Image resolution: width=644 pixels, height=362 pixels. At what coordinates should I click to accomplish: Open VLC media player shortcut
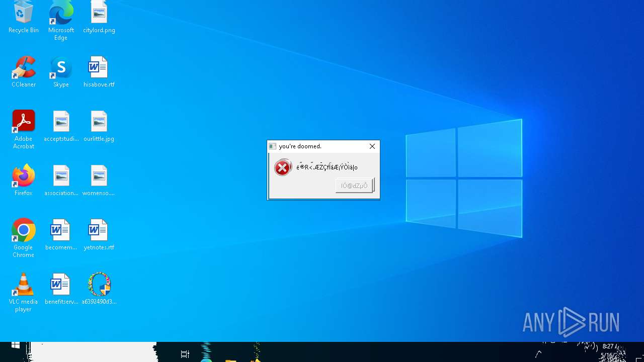24,292
